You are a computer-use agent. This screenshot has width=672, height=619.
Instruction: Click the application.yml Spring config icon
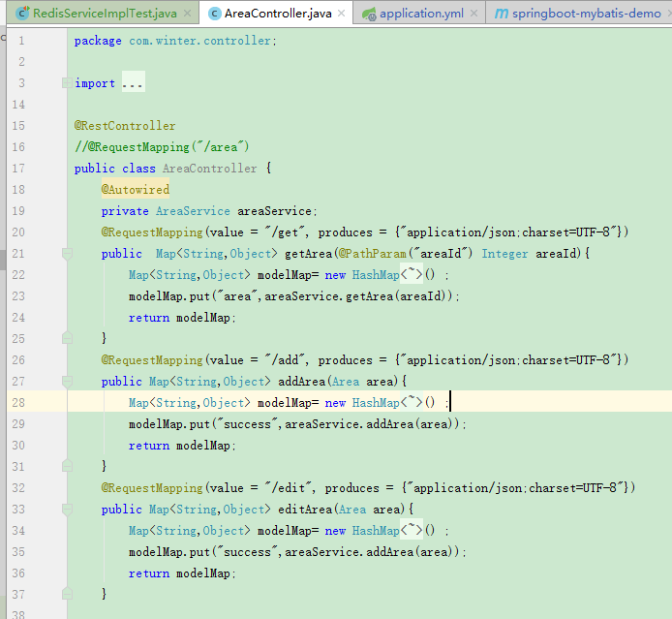pyautogui.click(x=369, y=14)
